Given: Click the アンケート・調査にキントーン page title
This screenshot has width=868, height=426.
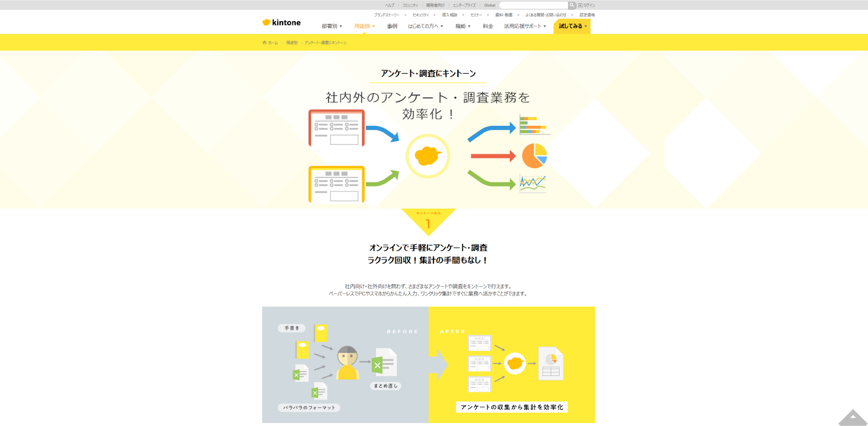Looking at the screenshot, I should [428, 73].
